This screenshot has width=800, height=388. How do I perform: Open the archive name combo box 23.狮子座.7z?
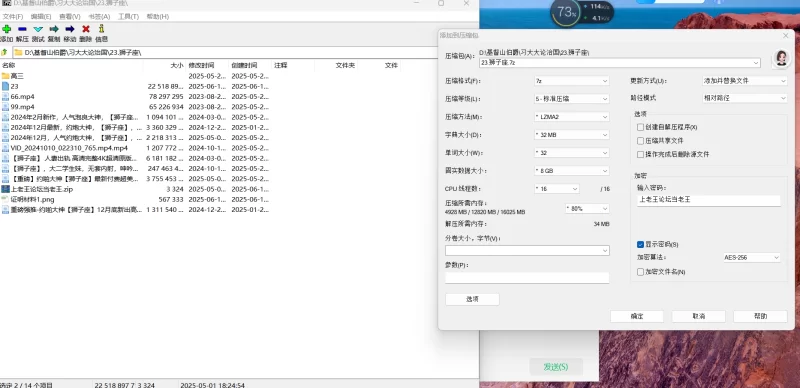pos(620,63)
